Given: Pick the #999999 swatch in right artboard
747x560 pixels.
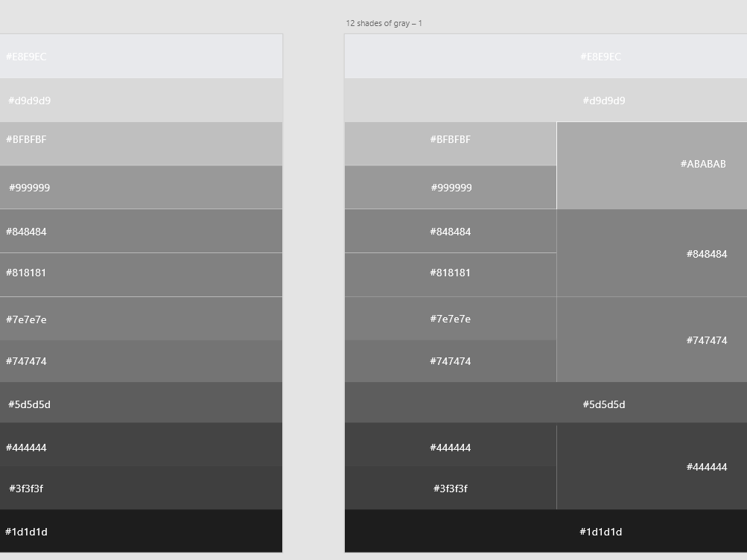Looking at the screenshot, I should [x=450, y=188].
